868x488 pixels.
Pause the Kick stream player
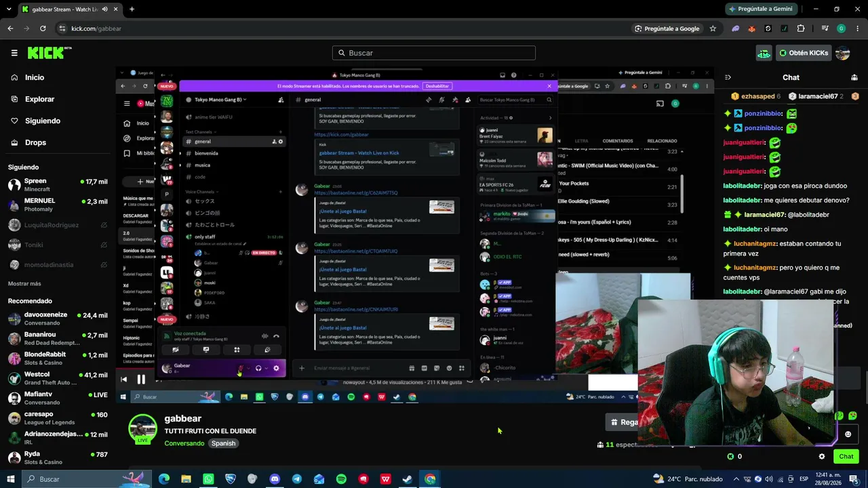click(141, 380)
